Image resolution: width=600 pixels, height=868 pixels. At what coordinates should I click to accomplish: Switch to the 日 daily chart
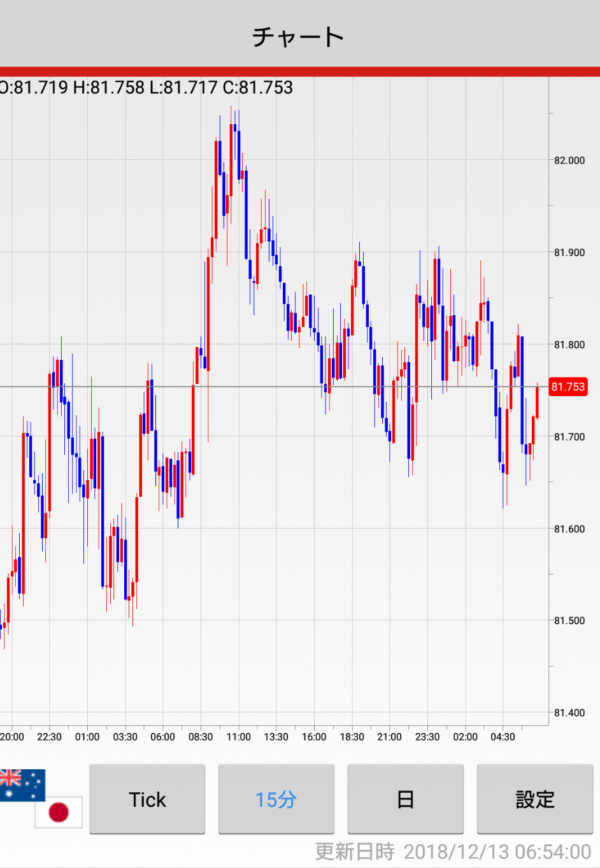(405, 799)
